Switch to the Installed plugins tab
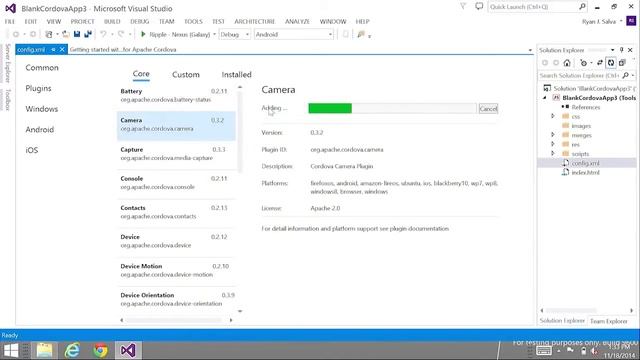640x360 pixels. [236, 75]
